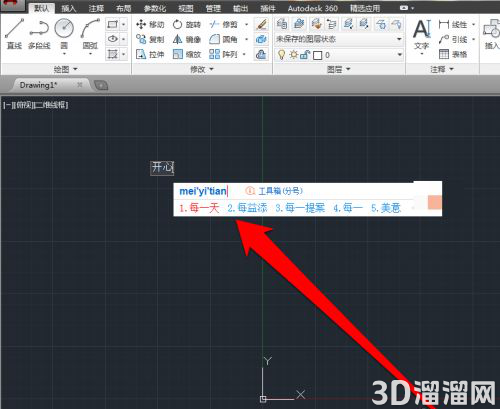Click the 文字 text tool

pos(422,35)
